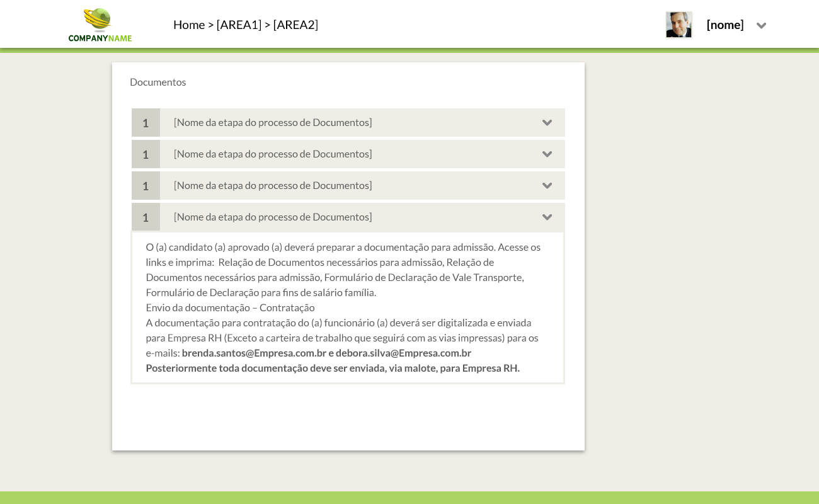Click the user profile photo
The image size is (819, 504).
[x=679, y=25]
